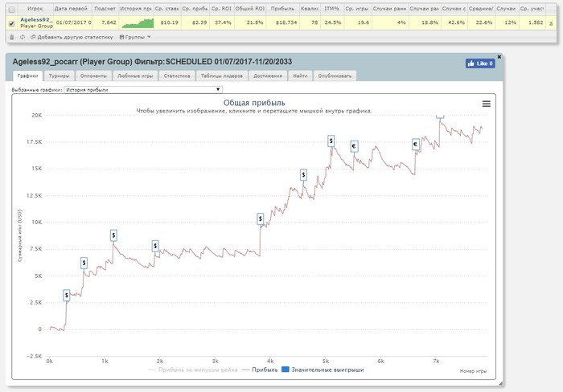Close the Ageless92_pocarr panel with the x
This screenshot has width=563, height=392.
[499, 57]
